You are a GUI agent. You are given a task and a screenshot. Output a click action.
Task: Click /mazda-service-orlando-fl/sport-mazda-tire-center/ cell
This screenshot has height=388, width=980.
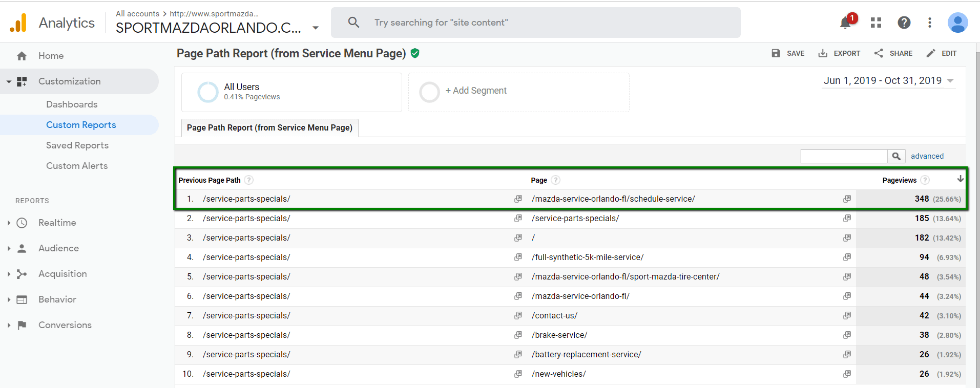tap(625, 276)
